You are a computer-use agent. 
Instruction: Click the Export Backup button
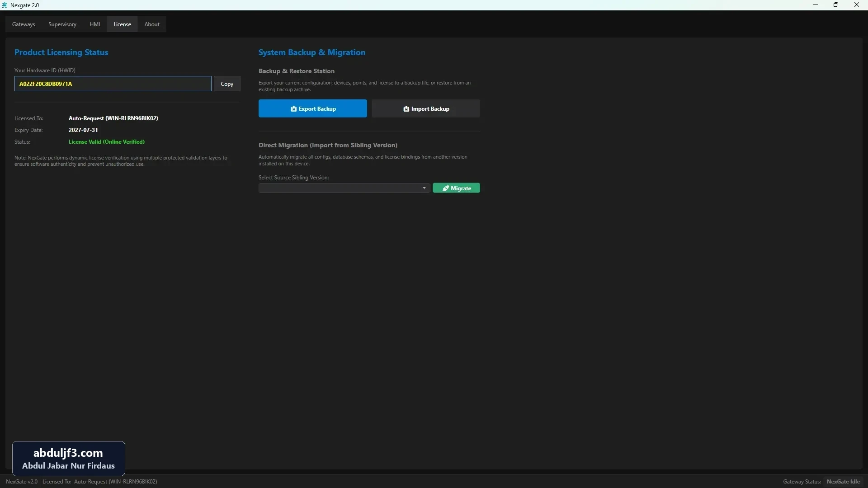(313, 108)
